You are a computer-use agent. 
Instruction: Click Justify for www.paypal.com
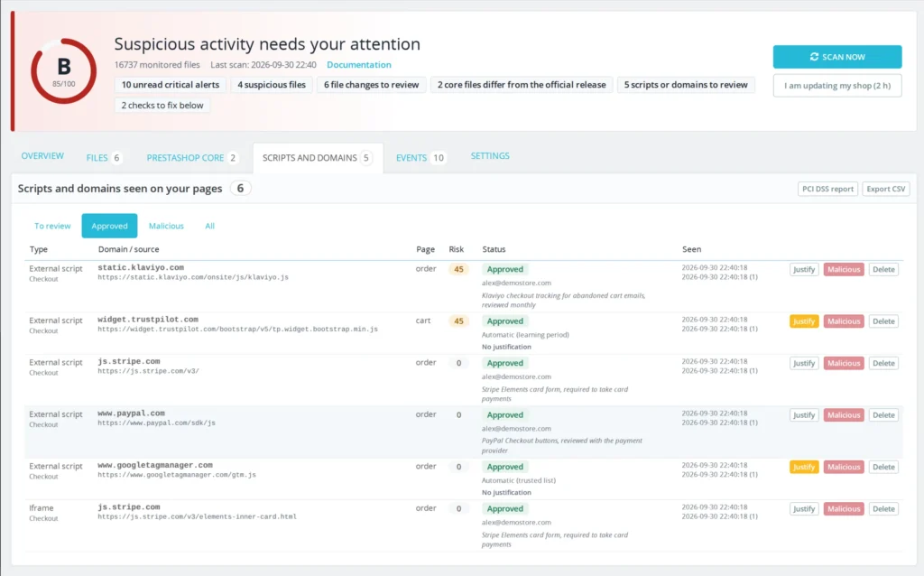point(804,415)
